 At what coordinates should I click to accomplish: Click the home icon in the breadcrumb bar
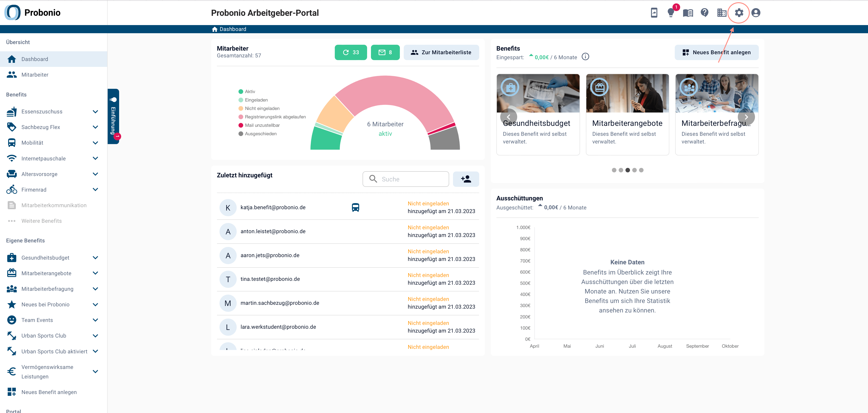pyautogui.click(x=215, y=29)
